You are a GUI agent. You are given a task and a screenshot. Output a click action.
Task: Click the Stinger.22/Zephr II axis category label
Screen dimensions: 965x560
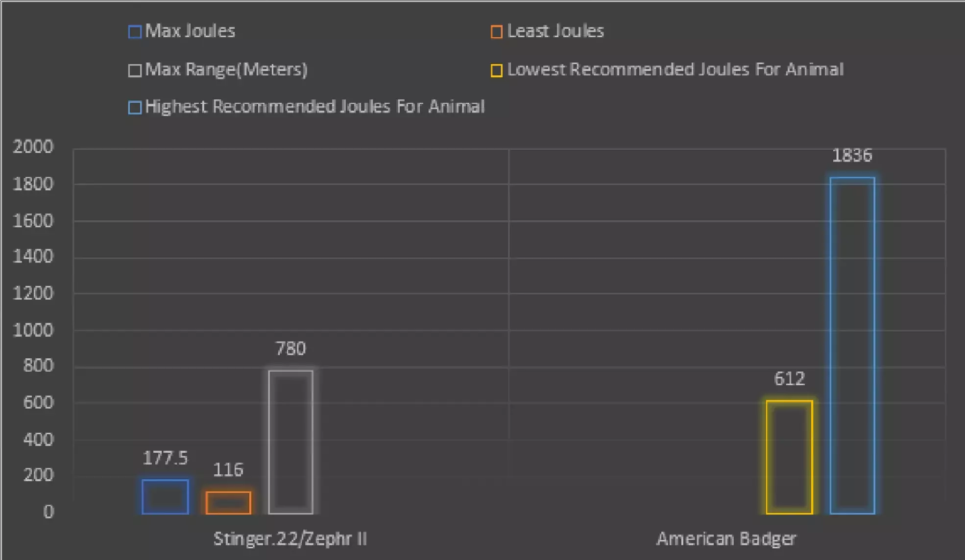point(290,539)
